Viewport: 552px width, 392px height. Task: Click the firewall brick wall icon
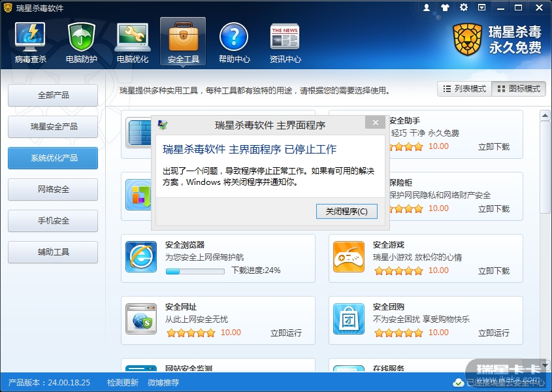(x=138, y=133)
